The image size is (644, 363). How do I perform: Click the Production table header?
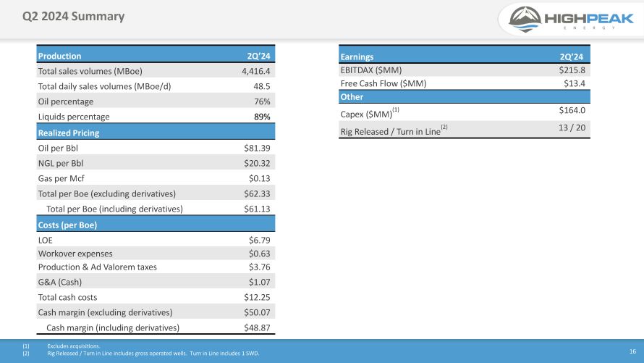tap(60, 56)
